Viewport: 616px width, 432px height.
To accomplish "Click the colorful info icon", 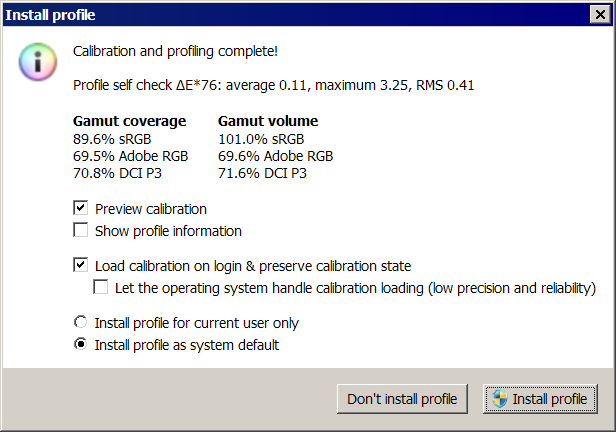I will click(36, 62).
